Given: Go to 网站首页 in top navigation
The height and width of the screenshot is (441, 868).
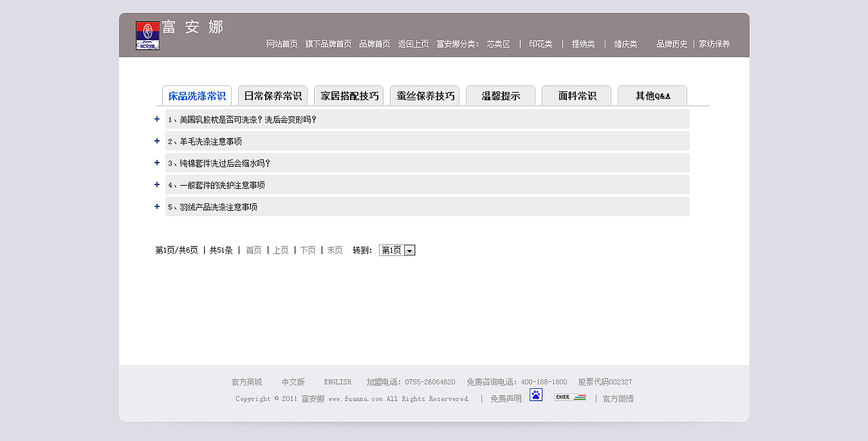Looking at the screenshot, I should pyautogui.click(x=282, y=44).
